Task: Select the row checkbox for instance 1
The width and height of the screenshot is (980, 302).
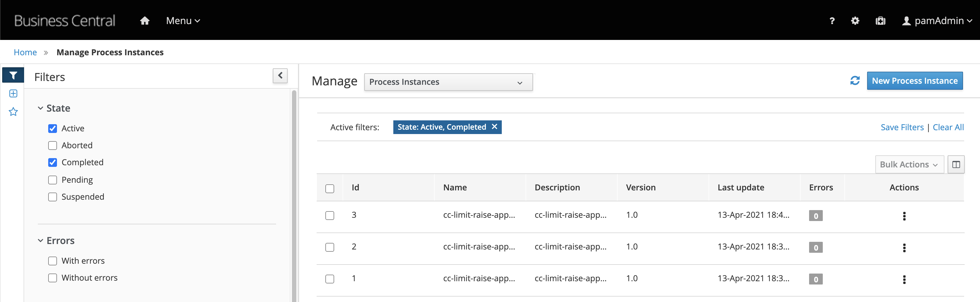Action: [x=330, y=279]
